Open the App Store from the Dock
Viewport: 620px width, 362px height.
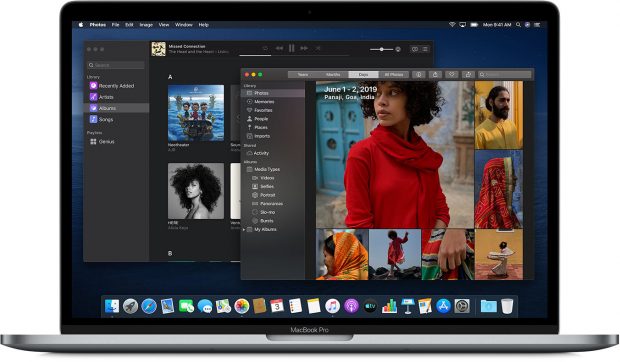pos(443,306)
